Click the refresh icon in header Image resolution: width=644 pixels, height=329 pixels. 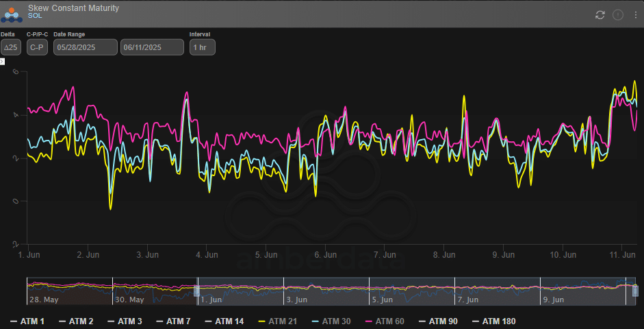point(600,14)
